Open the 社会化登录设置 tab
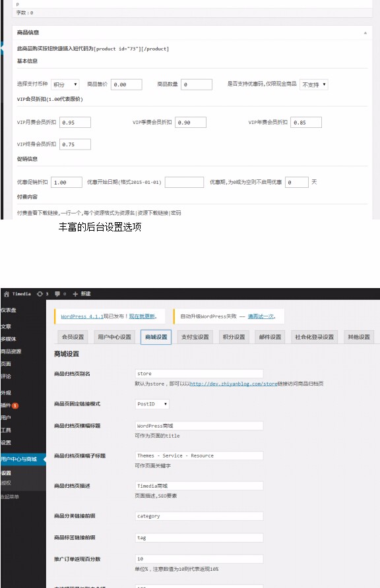Screen dimensions: 380x588 pos(314,337)
